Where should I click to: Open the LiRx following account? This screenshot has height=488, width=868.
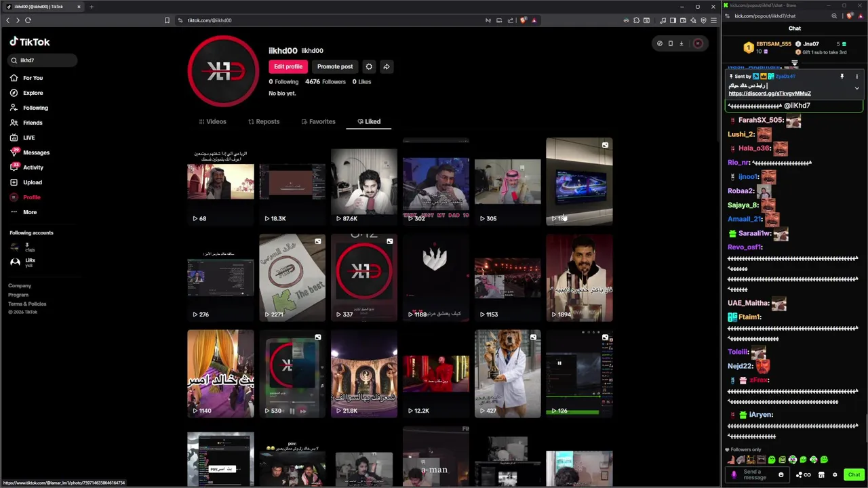tap(23, 262)
